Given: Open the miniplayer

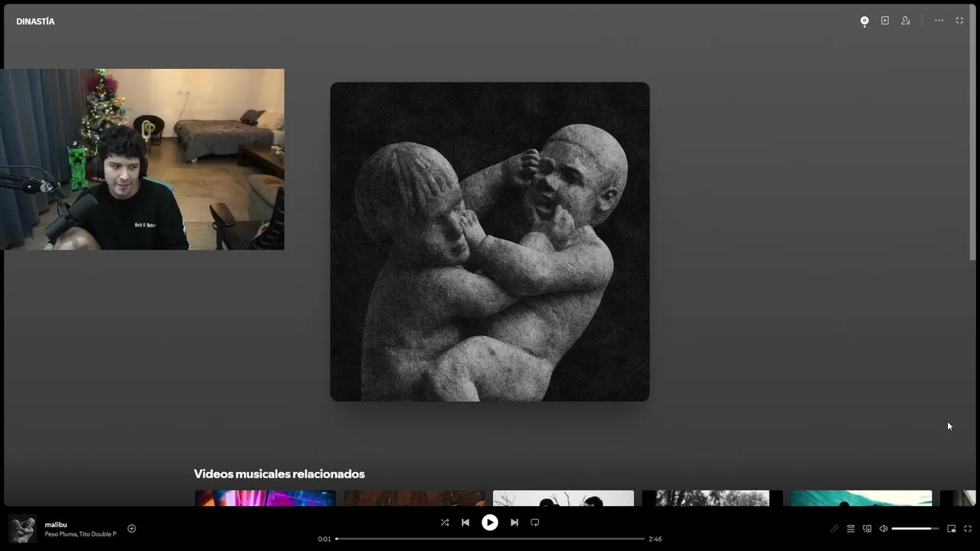Looking at the screenshot, I should [x=952, y=529].
